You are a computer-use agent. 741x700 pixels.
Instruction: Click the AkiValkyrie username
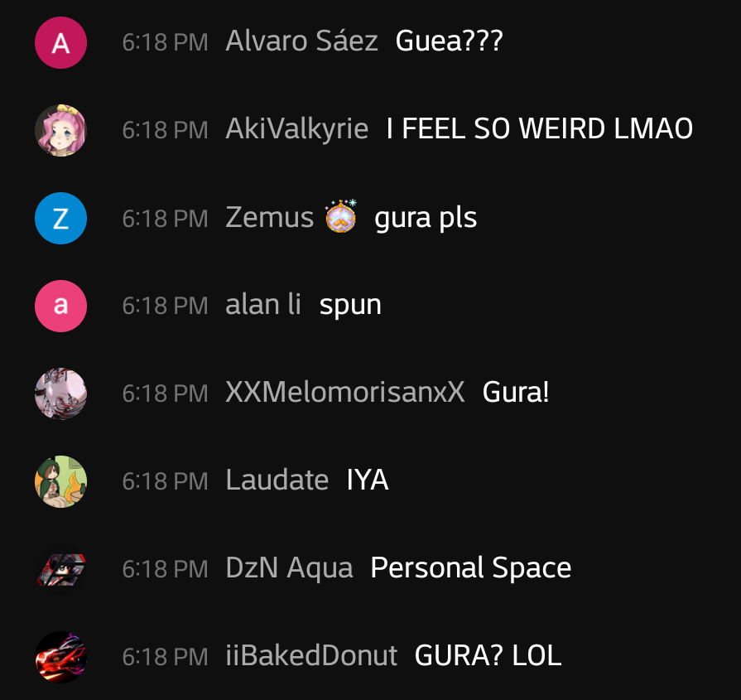296,128
